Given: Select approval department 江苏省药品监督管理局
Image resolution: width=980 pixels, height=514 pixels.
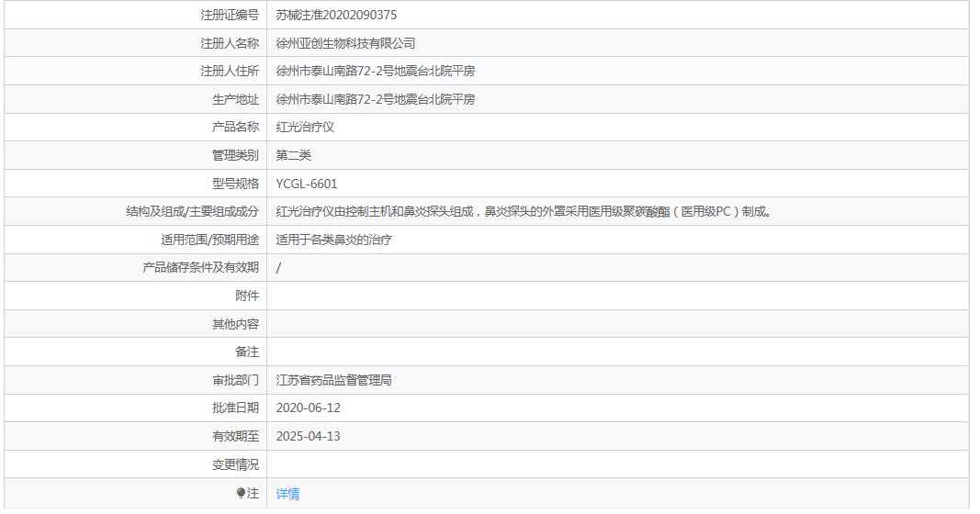Looking at the screenshot, I should [333, 380].
